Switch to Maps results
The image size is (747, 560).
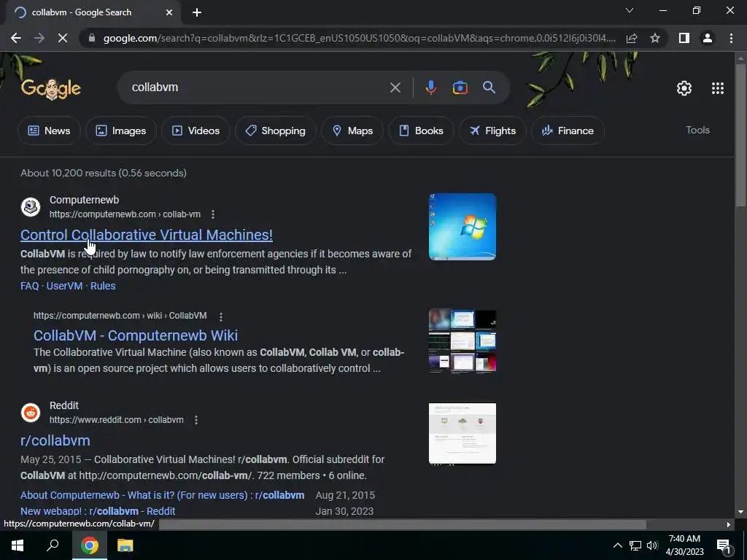pyautogui.click(x=352, y=131)
